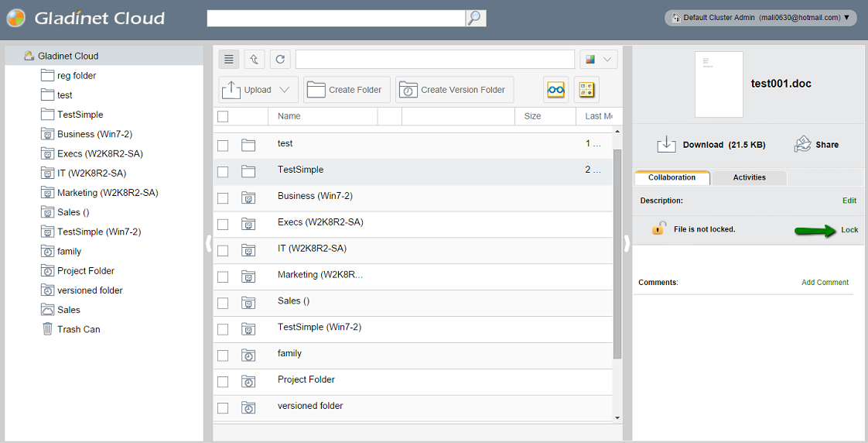This screenshot has height=443, width=868.
Task: Refresh the file list
Action: [280, 60]
